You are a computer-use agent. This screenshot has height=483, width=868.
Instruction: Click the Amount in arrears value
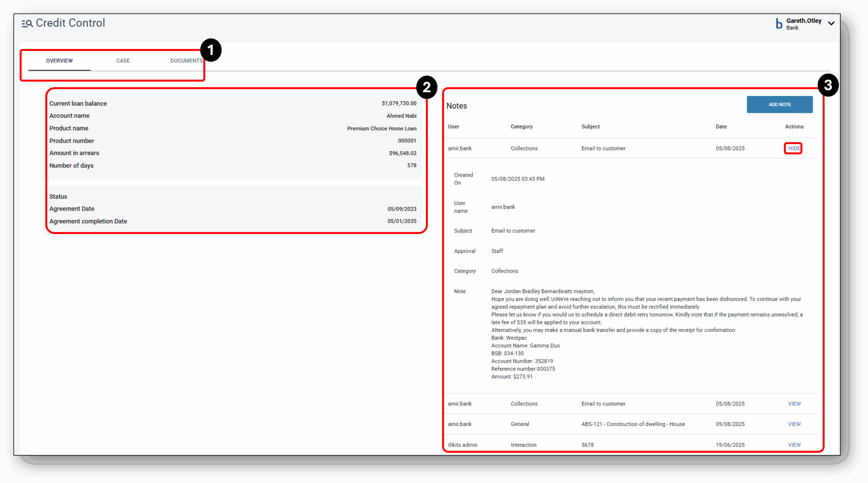pos(402,153)
